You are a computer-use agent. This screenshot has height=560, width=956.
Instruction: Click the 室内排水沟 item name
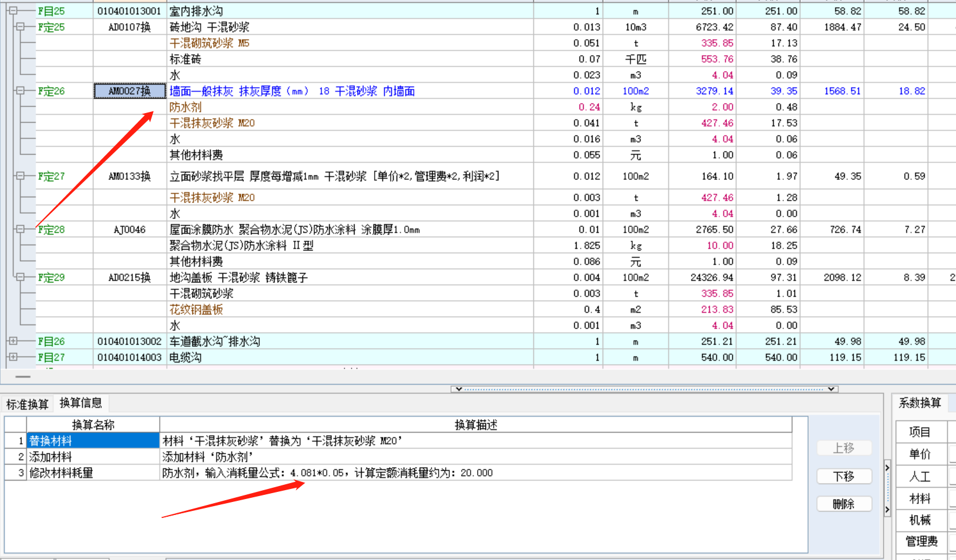coord(197,11)
